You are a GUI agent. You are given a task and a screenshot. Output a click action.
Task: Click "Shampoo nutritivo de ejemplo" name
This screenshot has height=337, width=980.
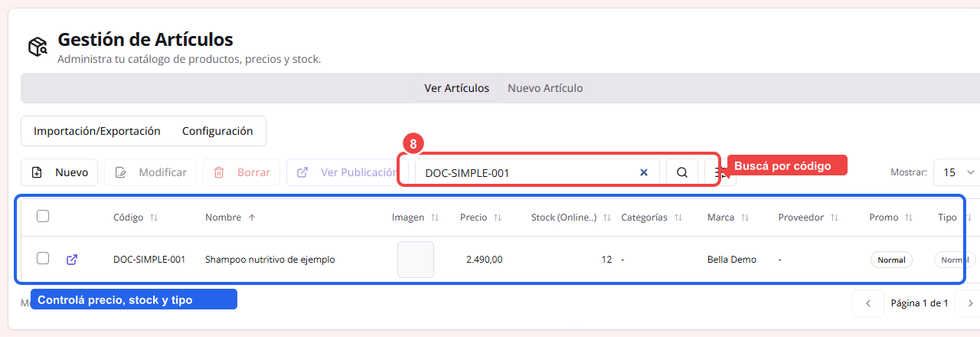[x=269, y=260]
